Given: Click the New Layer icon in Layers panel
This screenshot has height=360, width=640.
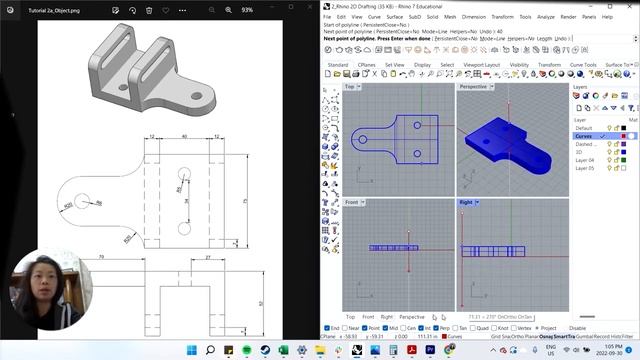Looking at the screenshot, I should point(579,108).
